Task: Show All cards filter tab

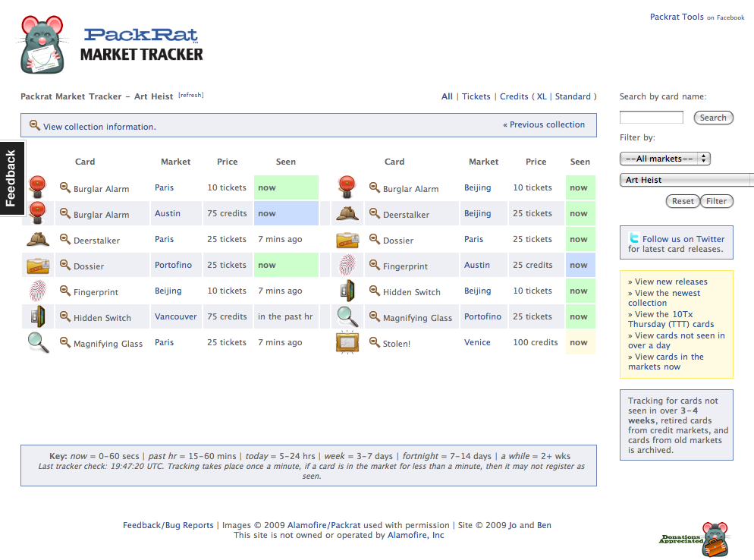Action: pyautogui.click(x=447, y=96)
